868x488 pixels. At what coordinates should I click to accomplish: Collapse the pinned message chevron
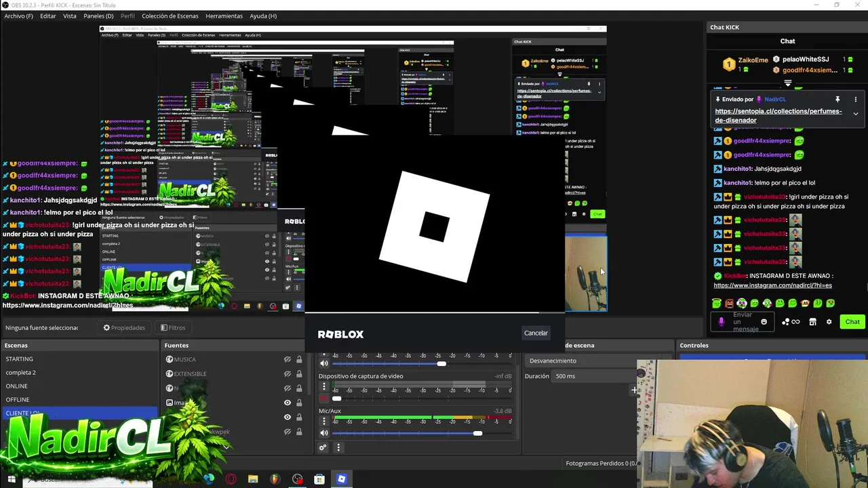click(x=856, y=114)
